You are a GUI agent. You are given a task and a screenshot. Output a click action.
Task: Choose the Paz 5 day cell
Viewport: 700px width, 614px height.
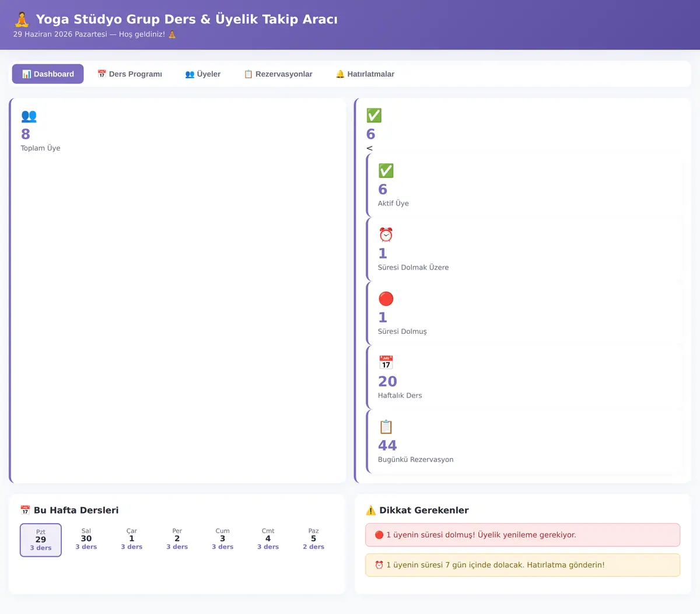point(314,539)
